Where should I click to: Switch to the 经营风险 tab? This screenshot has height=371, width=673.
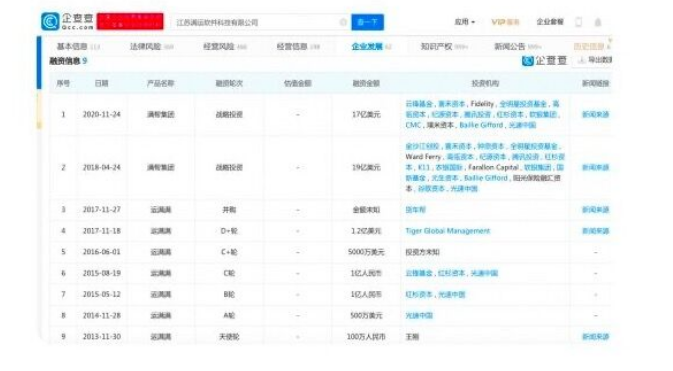225,46
